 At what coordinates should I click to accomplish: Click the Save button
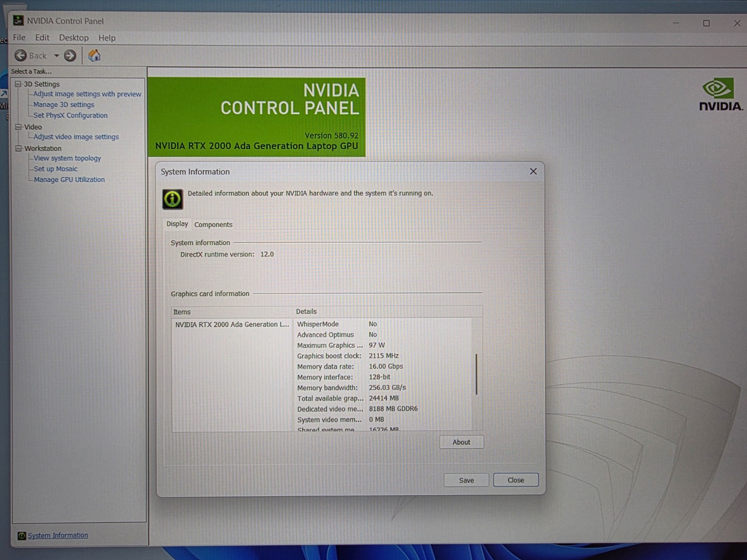466,480
